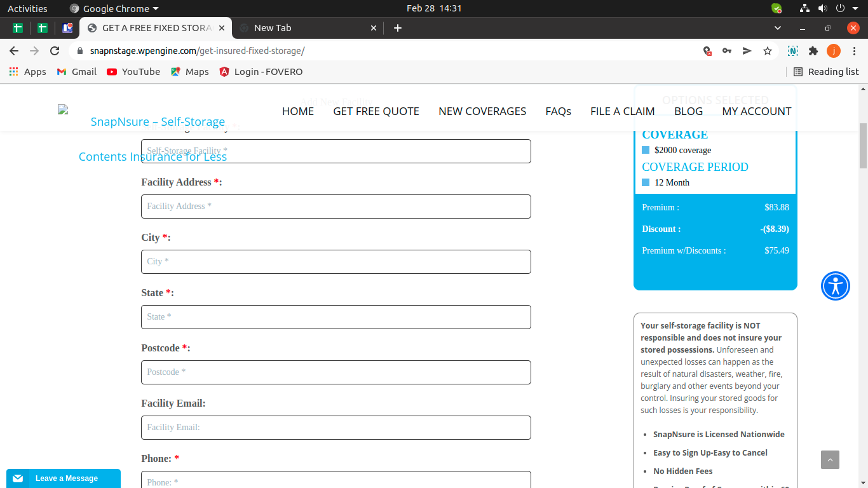Viewport: 868px width, 488px height.
Task: Click the scroll-to-top arrow button
Action: 829,459
